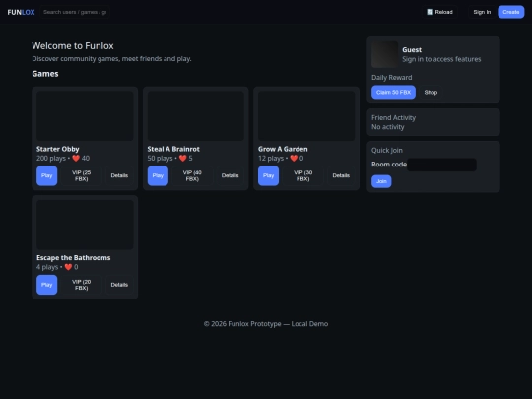The image size is (532, 399).
Task: Click the Room code input field
Action: (x=441, y=165)
